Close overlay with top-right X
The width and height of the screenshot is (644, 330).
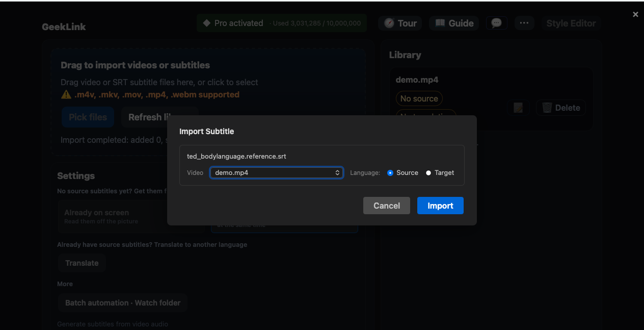635,14
